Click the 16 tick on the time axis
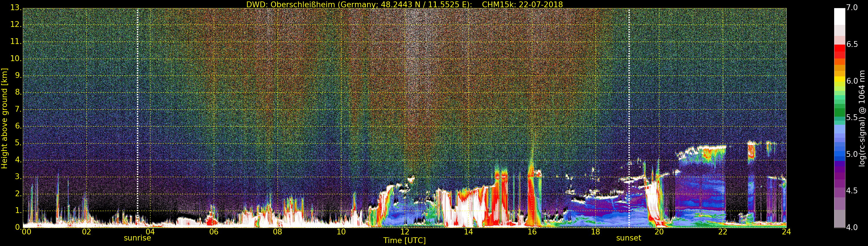The height and width of the screenshot is (246, 868). point(532,232)
